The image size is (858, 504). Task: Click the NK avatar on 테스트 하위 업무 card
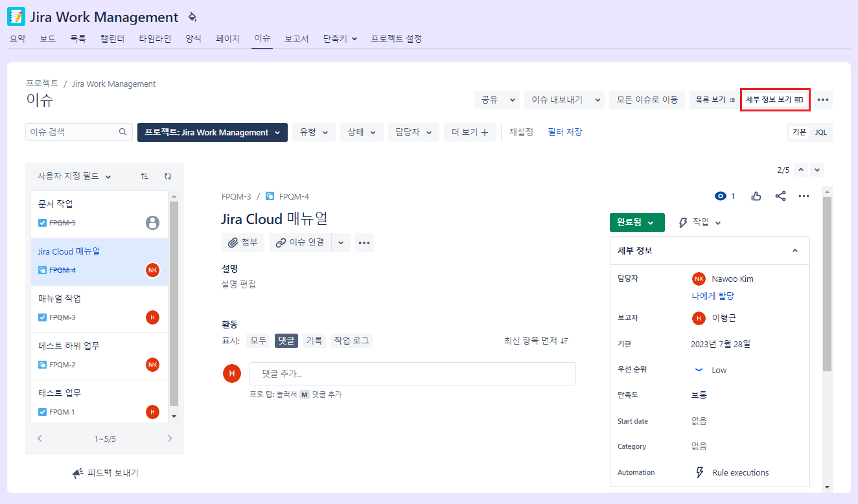click(x=152, y=365)
